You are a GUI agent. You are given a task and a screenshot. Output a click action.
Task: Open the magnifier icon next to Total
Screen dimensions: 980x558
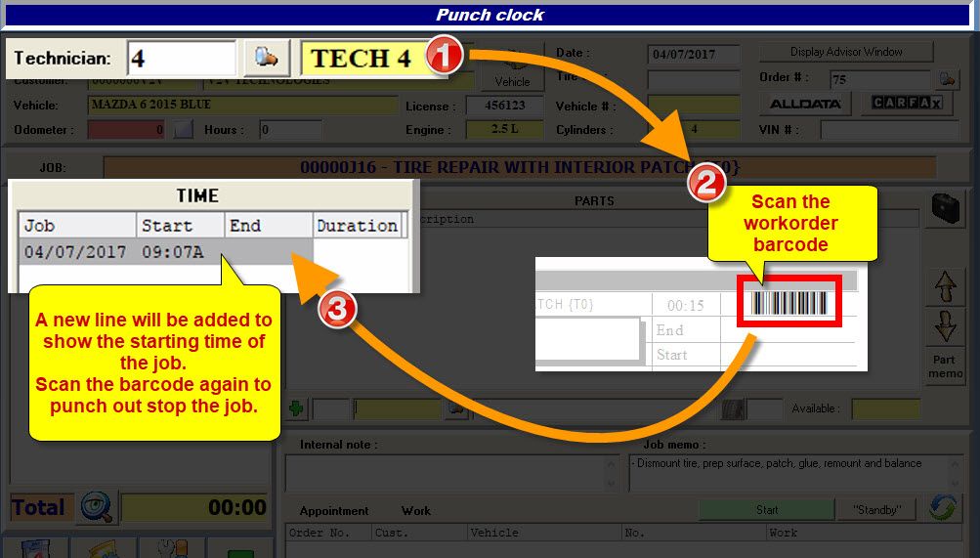(x=98, y=507)
